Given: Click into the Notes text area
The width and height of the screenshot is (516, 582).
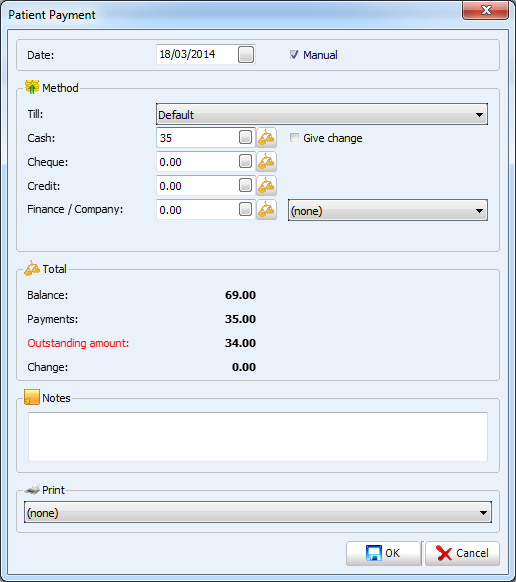Looking at the screenshot, I should coord(258,437).
